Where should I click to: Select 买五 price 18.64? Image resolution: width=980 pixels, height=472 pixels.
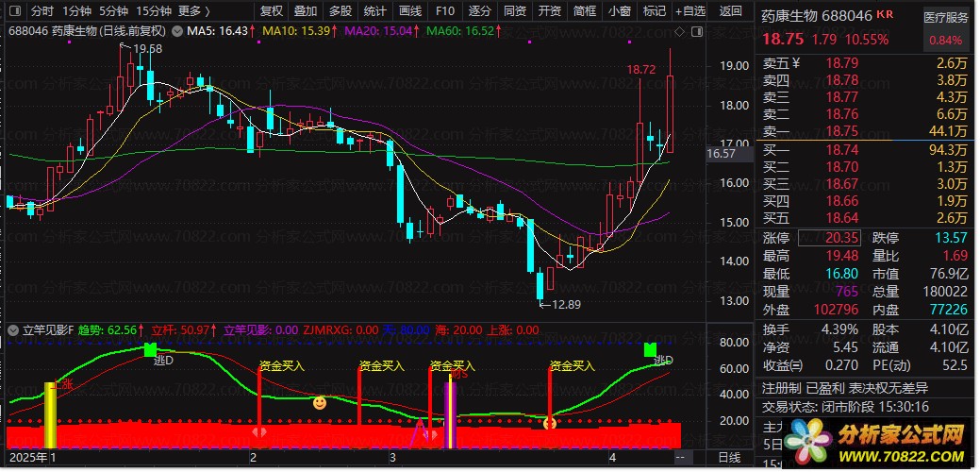point(842,218)
